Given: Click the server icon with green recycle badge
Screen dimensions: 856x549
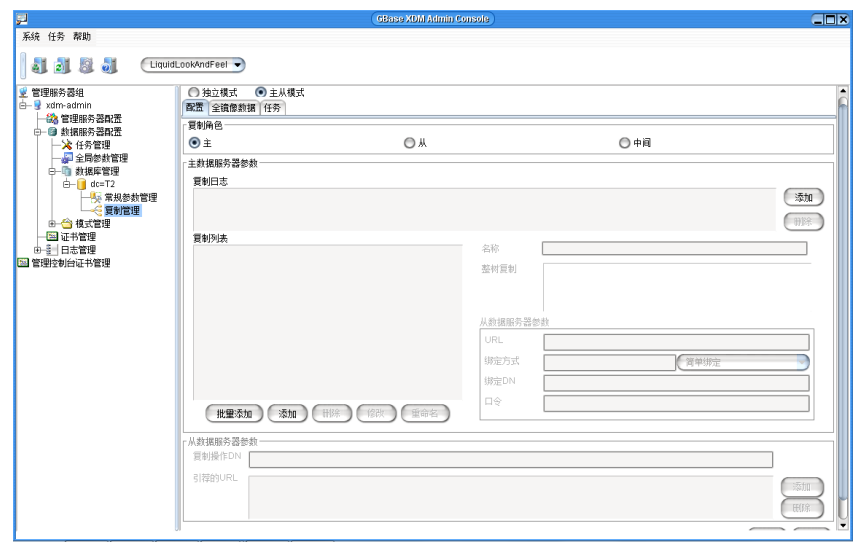Looking at the screenshot, I should [x=39, y=65].
